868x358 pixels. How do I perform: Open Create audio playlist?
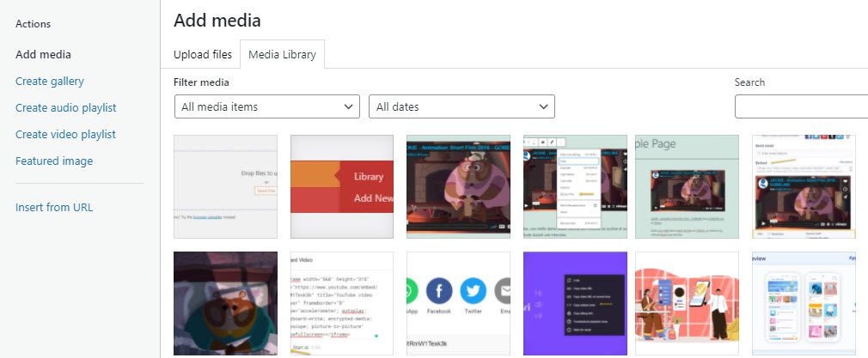click(x=66, y=108)
